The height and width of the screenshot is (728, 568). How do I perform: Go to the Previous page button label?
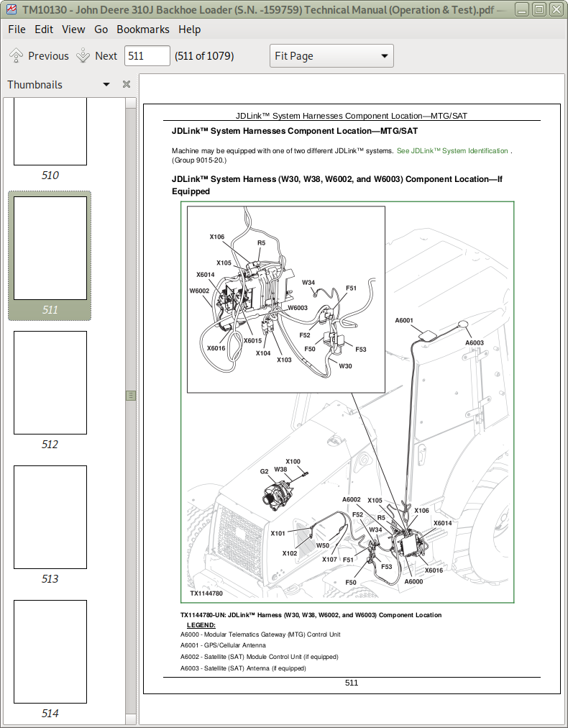click(x=48, y=55)
